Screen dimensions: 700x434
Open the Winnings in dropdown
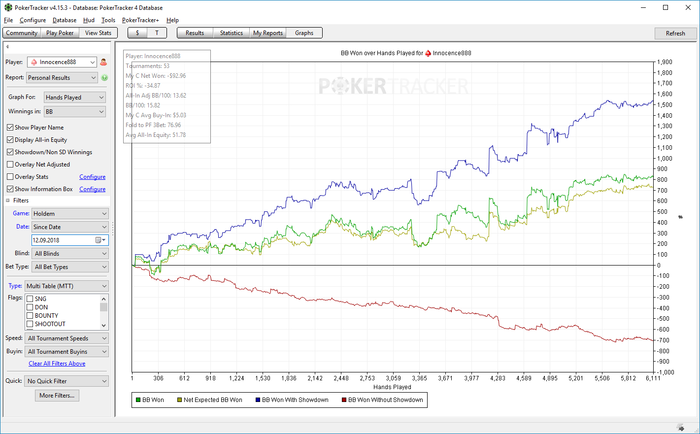[x=75, y=112]
